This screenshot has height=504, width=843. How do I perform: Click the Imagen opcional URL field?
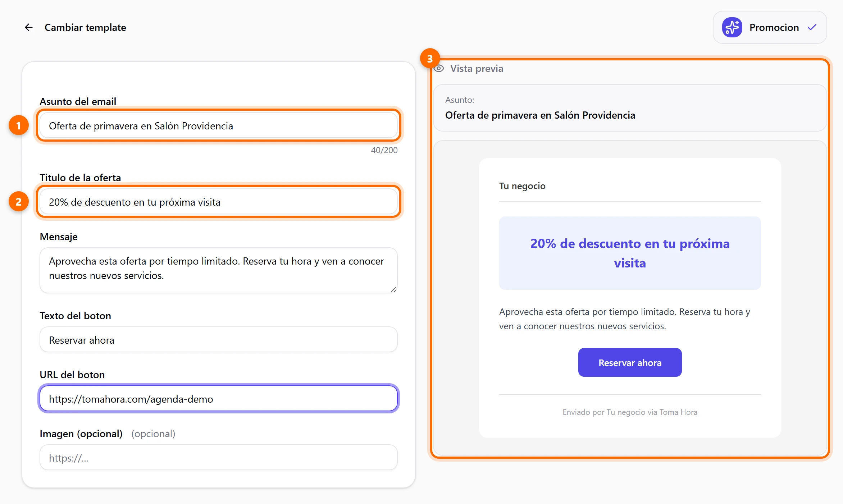[x=219, y=458]
